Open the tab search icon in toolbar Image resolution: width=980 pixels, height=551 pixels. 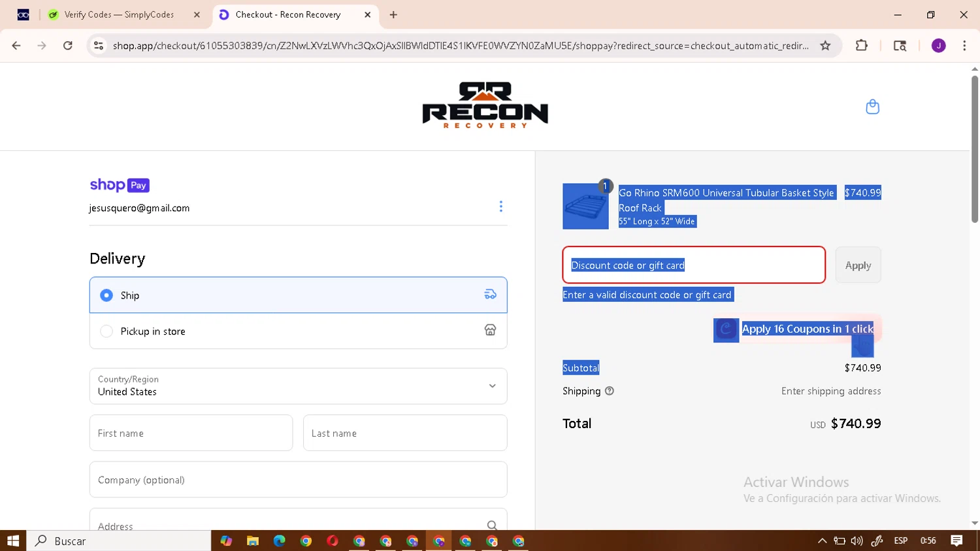[x=900, y=46]
